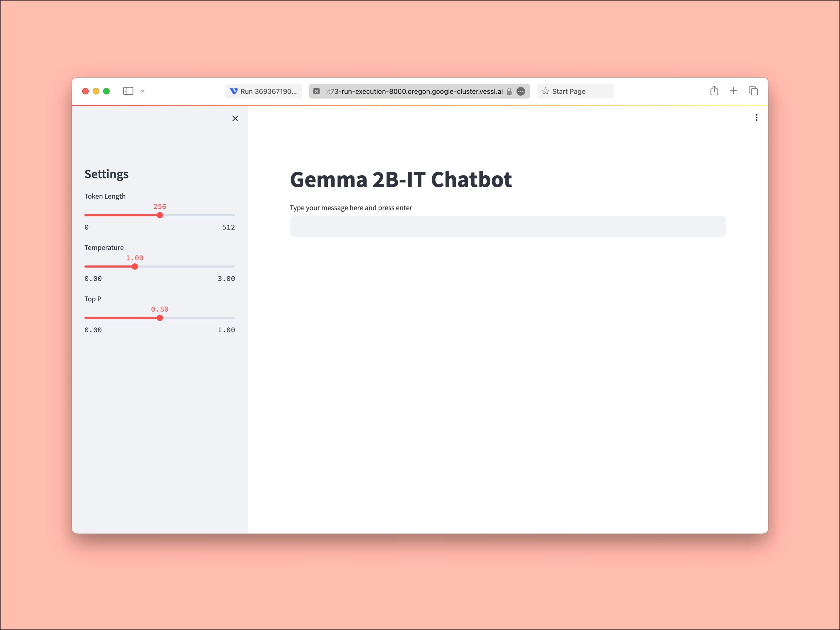
Task: Click the Vessl logo favicon on the first tab
Action: click(x=234, y=91)
